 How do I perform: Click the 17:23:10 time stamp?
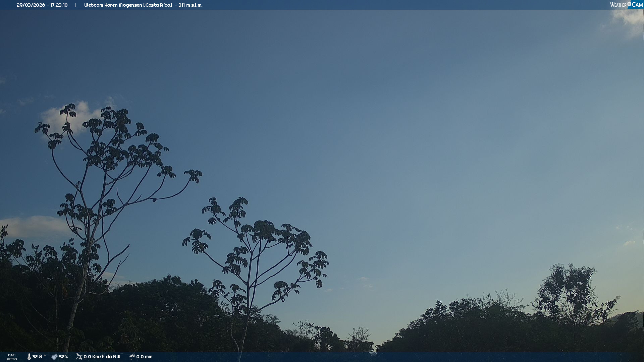coord(59,5)
